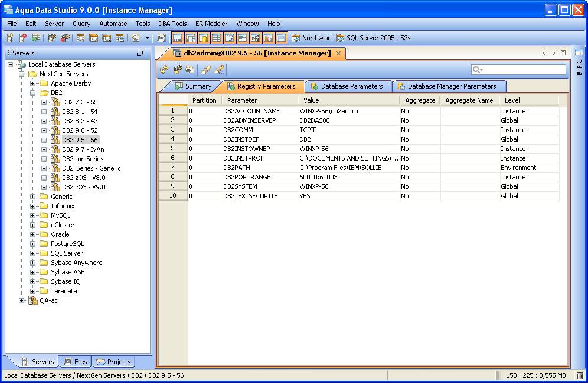Toggle the window with yellow database cylinder icon
Screen dimensions: 588x383
[203, 38]
